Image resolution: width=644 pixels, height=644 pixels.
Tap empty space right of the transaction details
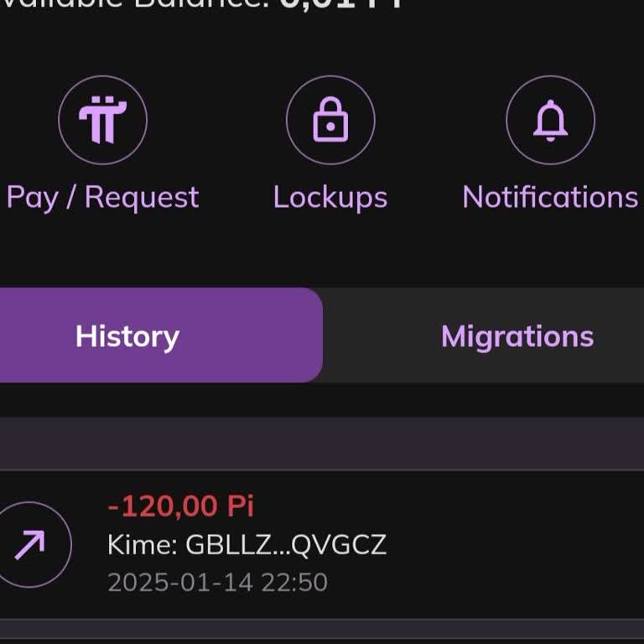click(520, 545)
